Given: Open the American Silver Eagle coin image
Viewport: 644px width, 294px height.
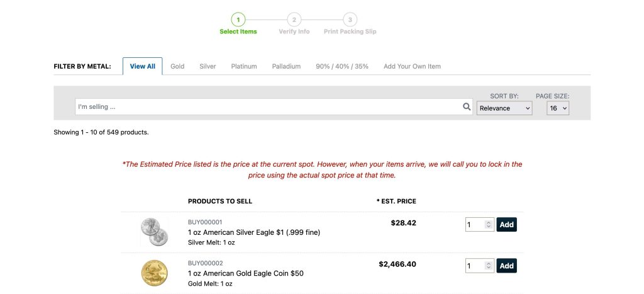Looking at the screenshot, I should [x=154, y=232].
